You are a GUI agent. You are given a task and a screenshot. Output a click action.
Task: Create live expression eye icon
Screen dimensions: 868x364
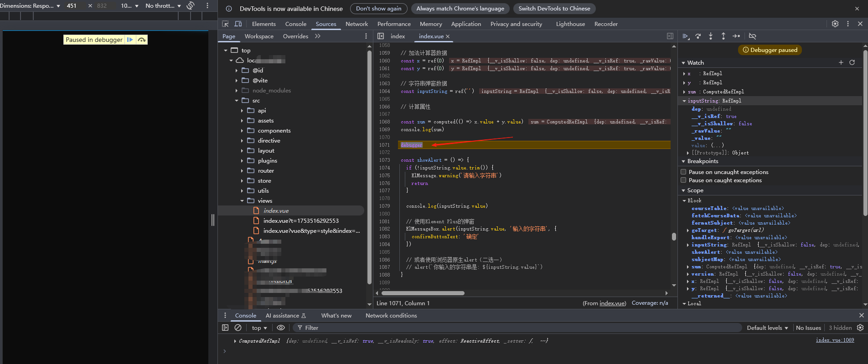pyautogui.click(x=281, y=328)
